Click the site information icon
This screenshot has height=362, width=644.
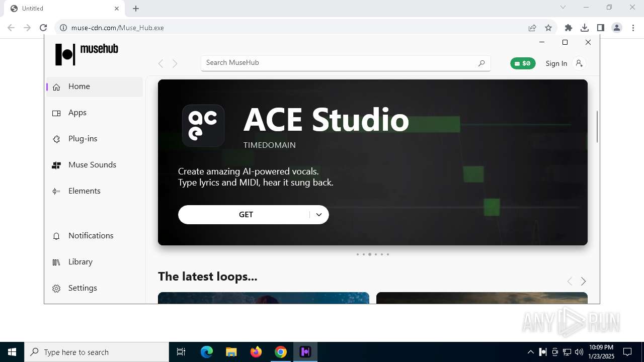[63, 28]
